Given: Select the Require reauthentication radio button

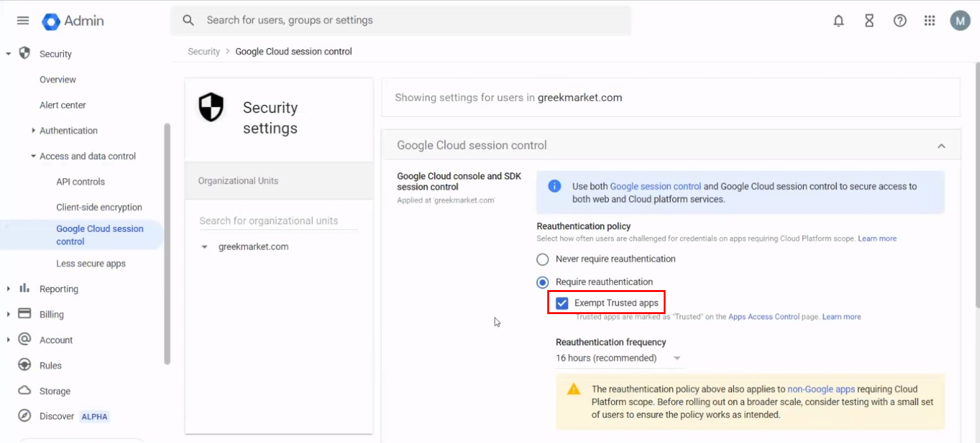Looking at the screenshot, I should 543,282.
